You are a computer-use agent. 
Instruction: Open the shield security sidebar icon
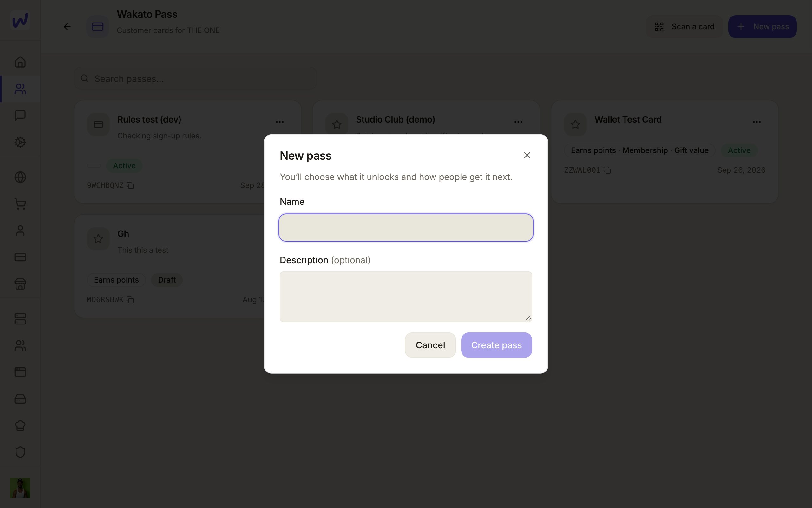[x=20, y=452]
